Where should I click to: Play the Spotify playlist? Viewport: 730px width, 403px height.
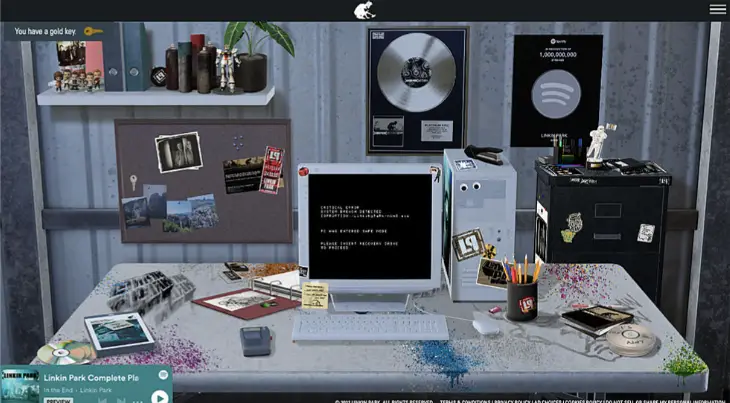[x=160, y=397]
